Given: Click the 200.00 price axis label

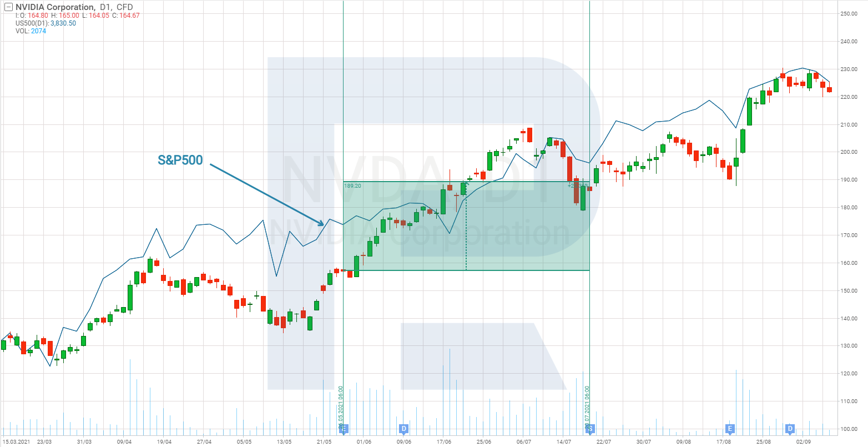Looking at the screenshot, I should pyautogui.click(x=850, y=152).
